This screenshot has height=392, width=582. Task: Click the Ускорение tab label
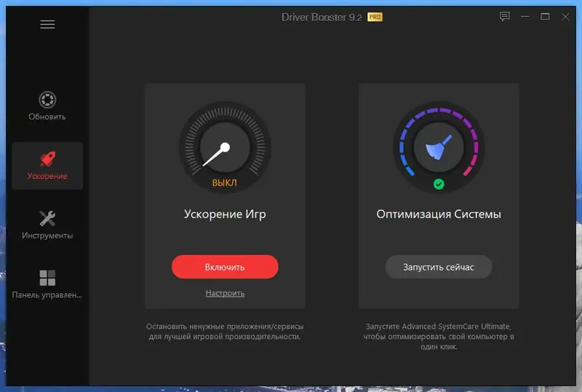pos(47,176)
